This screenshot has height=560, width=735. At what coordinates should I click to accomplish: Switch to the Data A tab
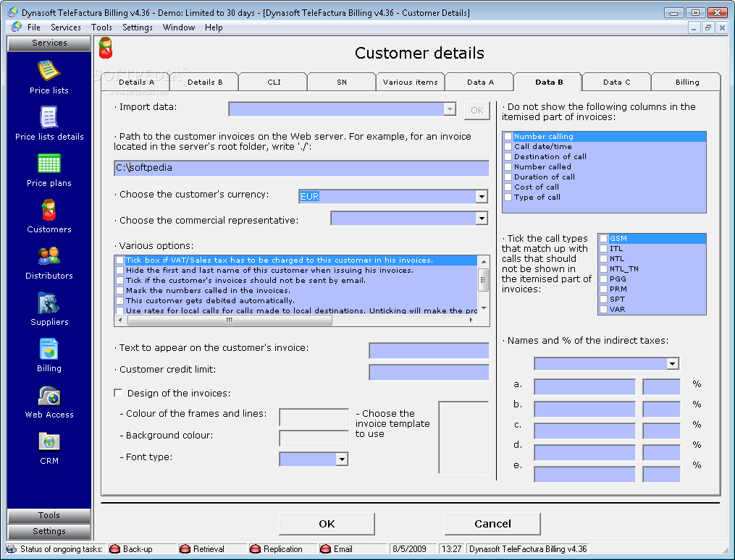click(480, 82)
